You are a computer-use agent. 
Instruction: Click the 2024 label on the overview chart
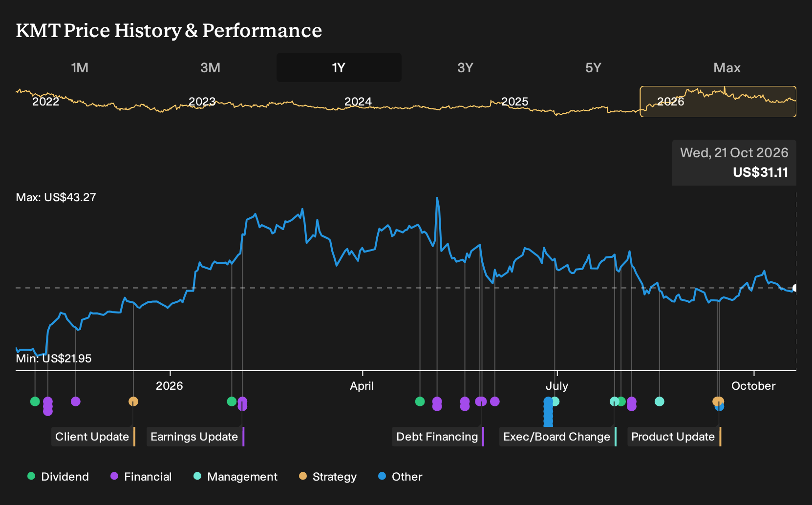358,102
